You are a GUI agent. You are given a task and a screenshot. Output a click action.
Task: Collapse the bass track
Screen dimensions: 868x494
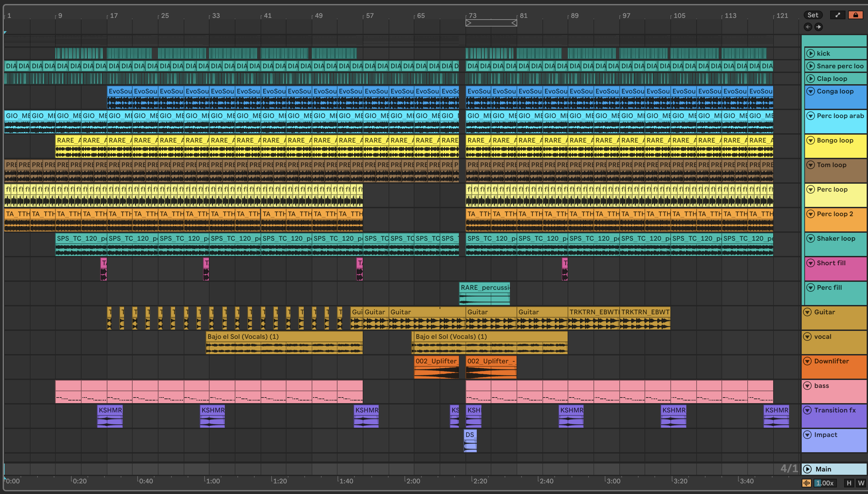click(x=808, y=386)
